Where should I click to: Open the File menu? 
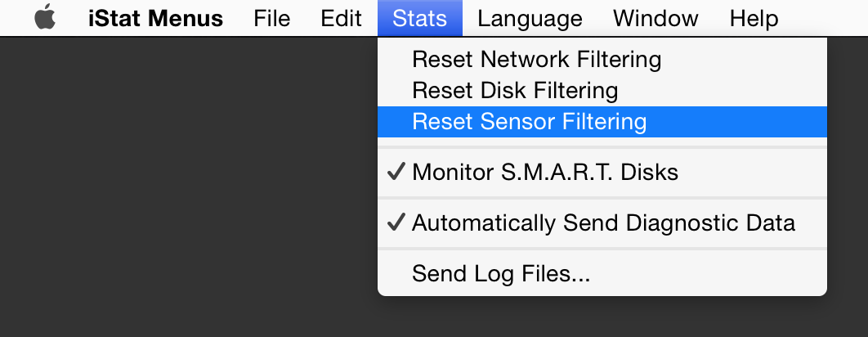point(271,18)
